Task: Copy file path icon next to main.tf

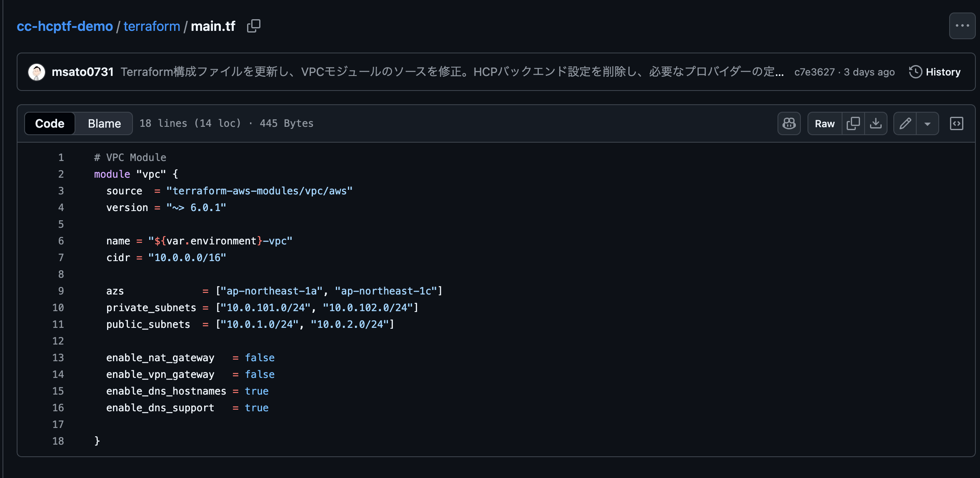Action: (253, 26)
